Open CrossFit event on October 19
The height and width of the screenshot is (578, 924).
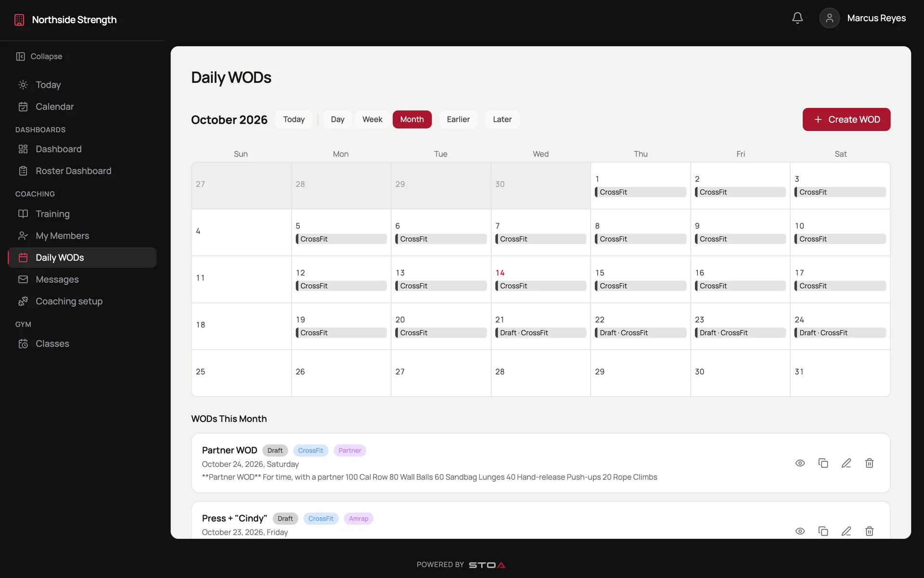[x=341, y=333]
